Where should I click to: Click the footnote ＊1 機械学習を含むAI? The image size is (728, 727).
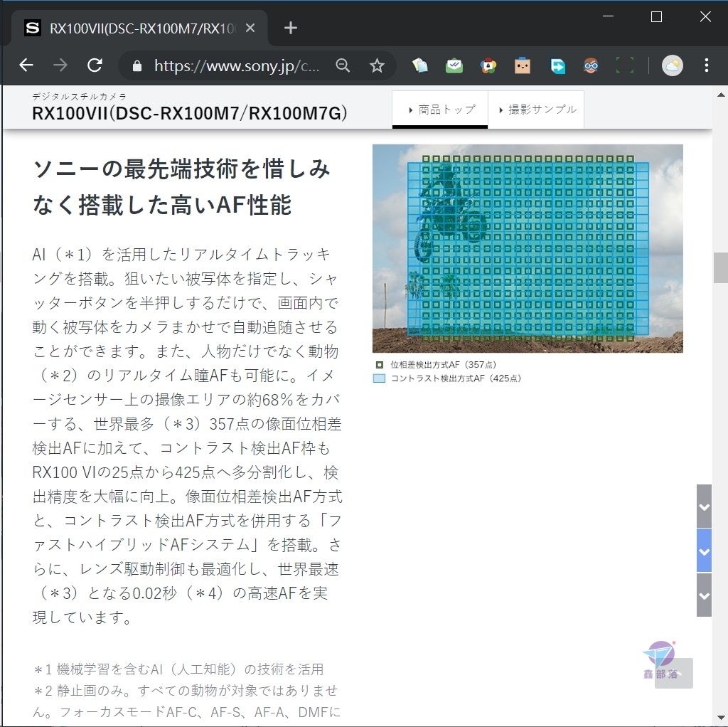click(x=178, y=669)
